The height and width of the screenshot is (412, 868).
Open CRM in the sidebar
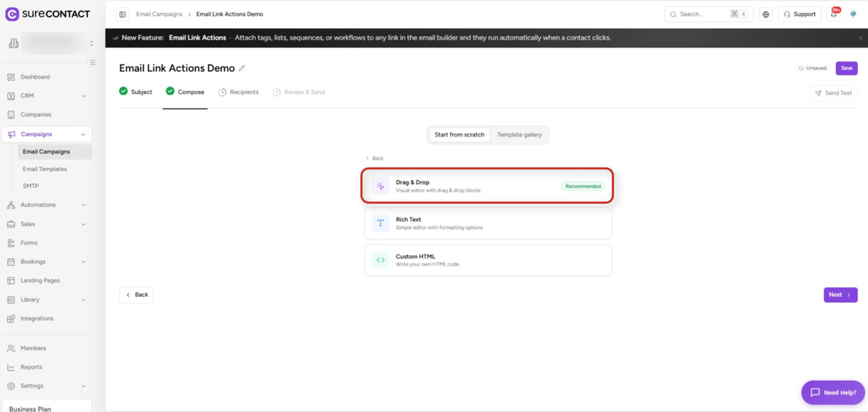coord(46,95)
